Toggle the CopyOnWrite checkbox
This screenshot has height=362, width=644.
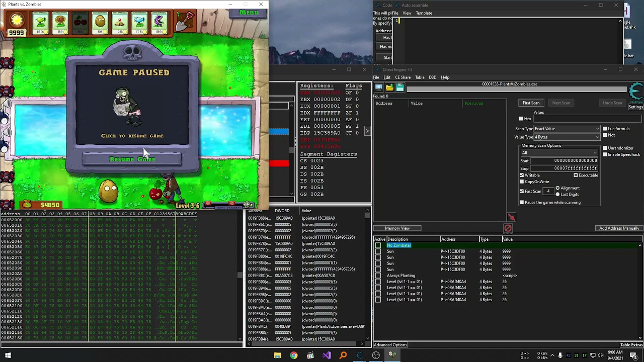522,182
